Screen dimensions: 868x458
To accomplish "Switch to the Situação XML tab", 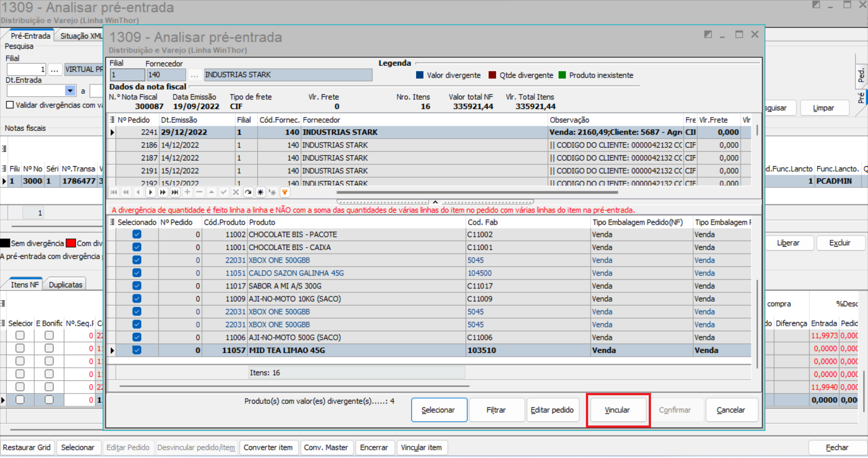I will click(81, 36).
